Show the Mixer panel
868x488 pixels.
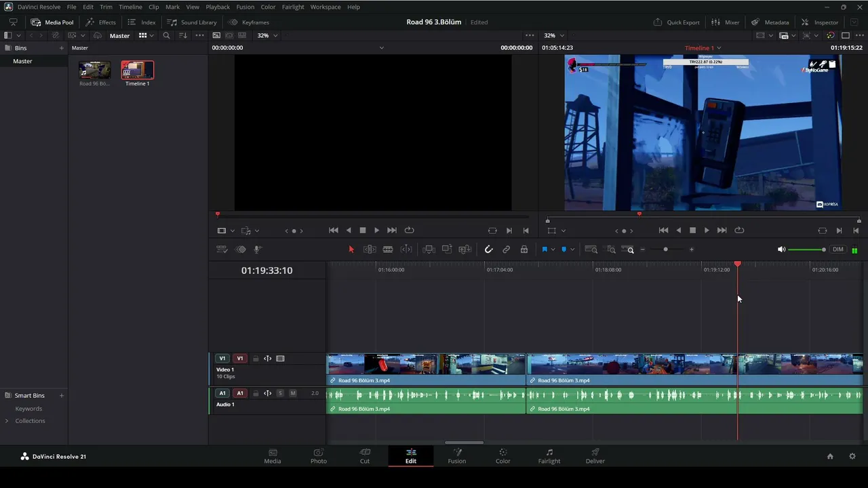tap(725, 22)
